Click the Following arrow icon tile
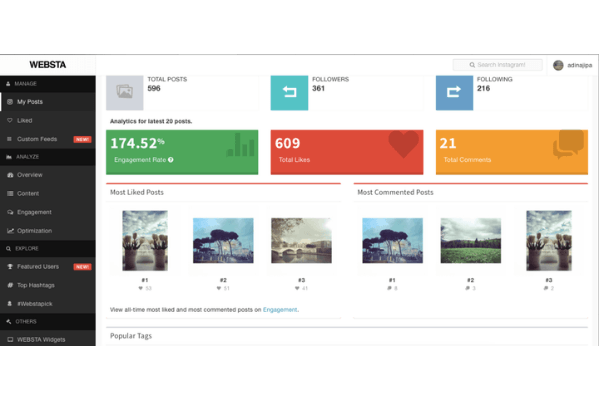Screen dimensions: 600x400 pos(454,92)
